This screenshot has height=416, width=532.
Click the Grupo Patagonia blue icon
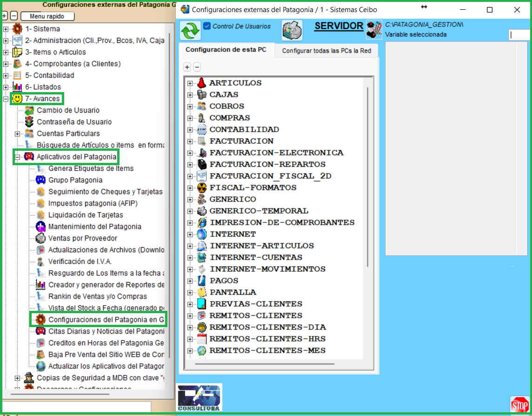[x=41, y=180]
